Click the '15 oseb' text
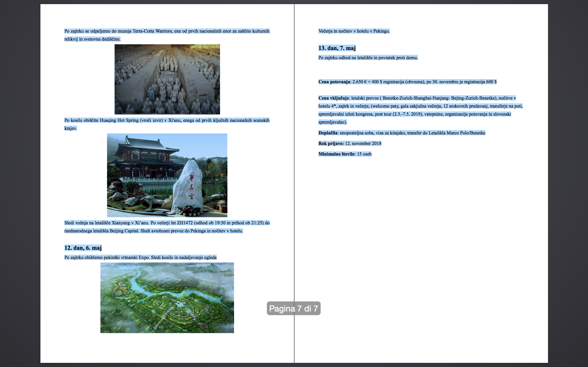This screenshot has height=367, width=588. click(x=364, y=154)
